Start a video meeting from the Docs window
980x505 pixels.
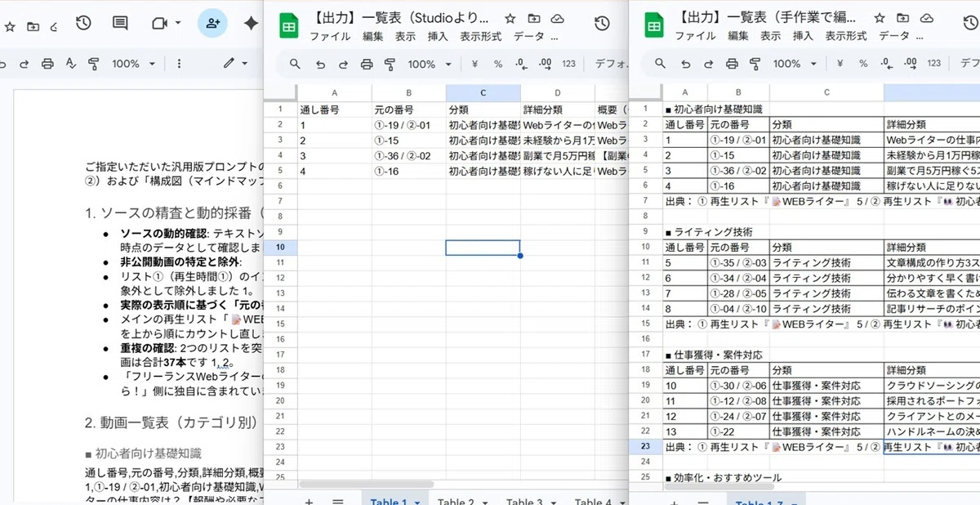[159, 24]
